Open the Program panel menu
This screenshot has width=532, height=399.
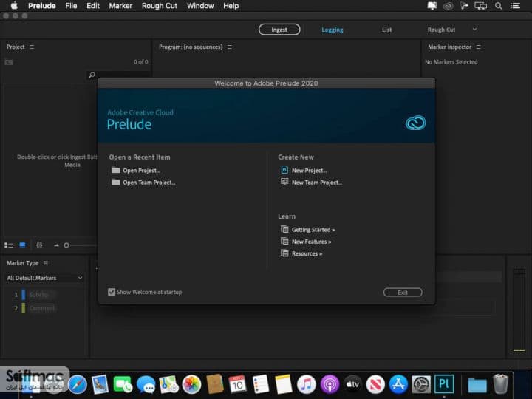coord(230,47)
